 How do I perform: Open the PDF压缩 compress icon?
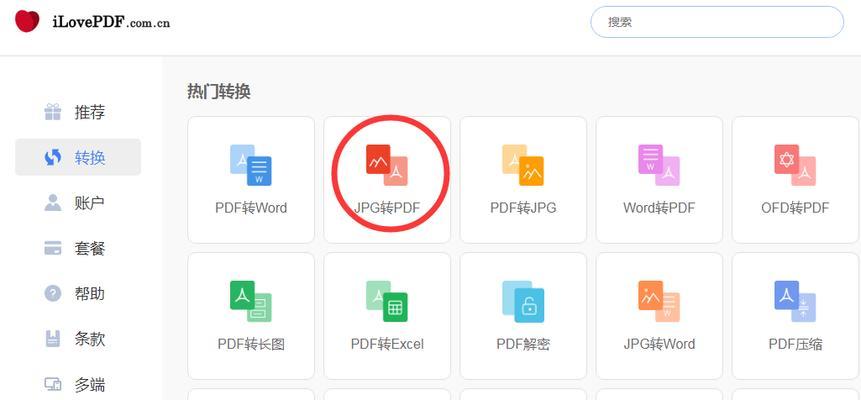click(795, 301)
